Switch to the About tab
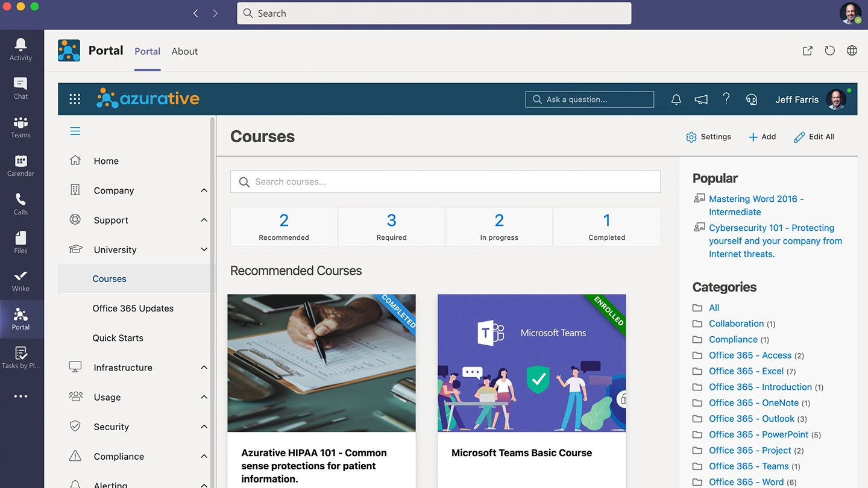 click(x=184, y=51)
